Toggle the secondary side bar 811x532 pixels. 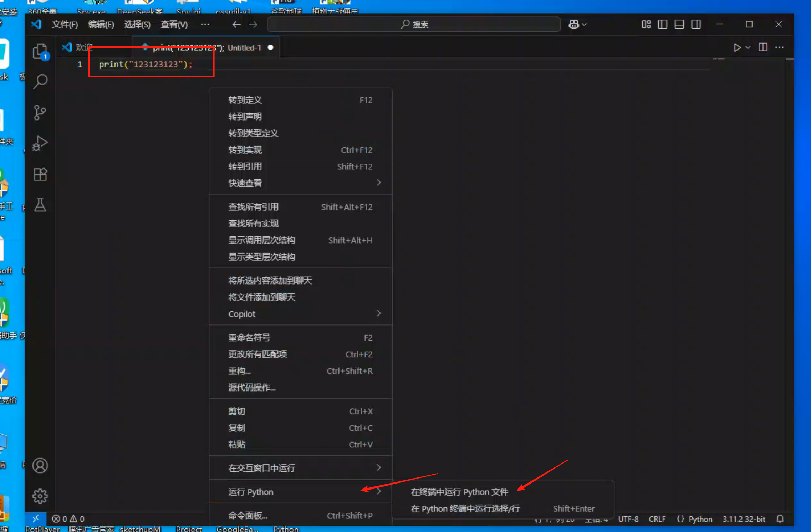point(696,24)
